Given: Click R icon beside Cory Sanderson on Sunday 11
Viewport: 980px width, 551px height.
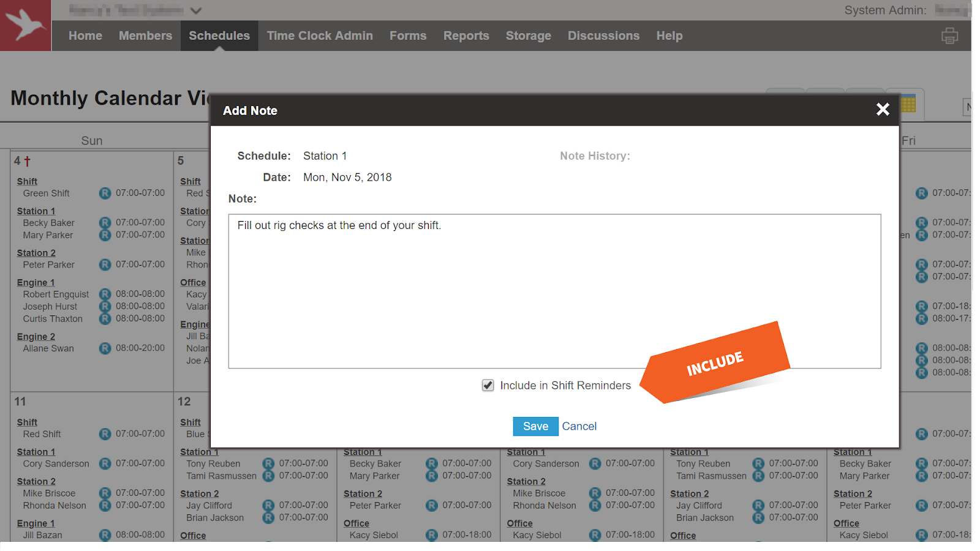Looking at the screenshot, I should click(x=105, y=463).
